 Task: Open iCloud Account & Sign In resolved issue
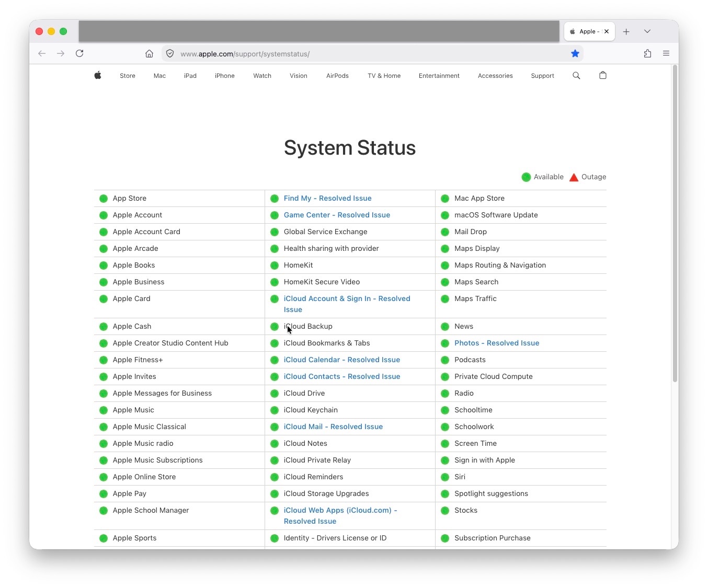[347, 304]
